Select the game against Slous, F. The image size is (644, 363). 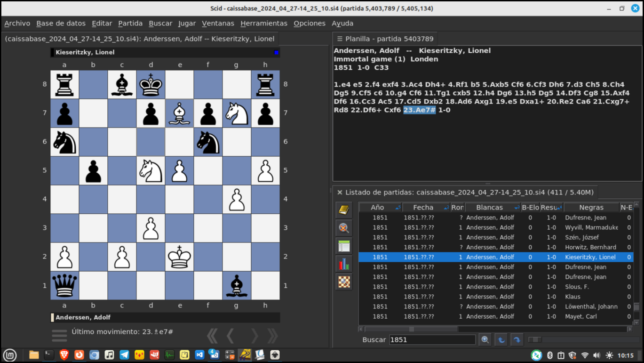click(496, 287)
